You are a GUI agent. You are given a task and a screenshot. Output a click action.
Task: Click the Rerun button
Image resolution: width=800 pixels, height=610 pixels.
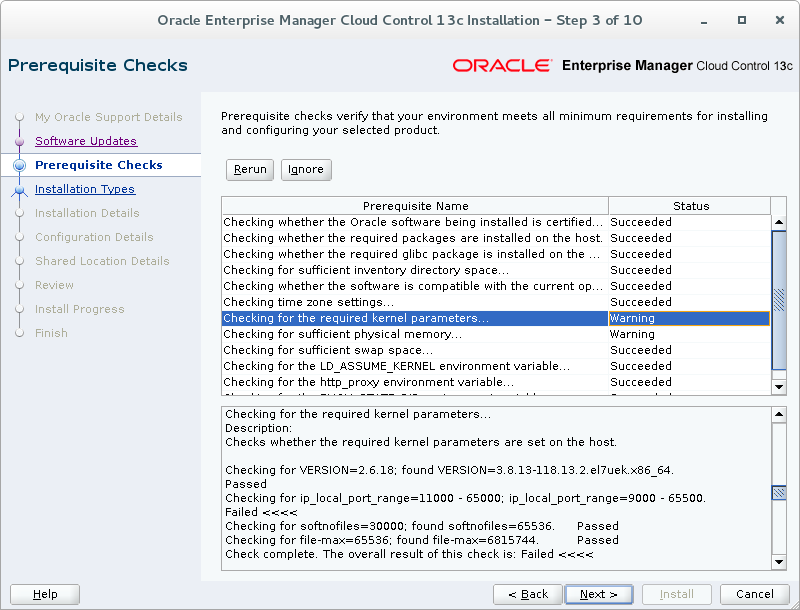(249, 169)
